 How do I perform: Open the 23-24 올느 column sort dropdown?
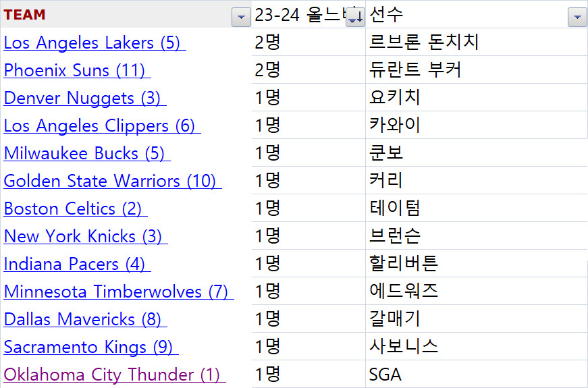[x=354, y=18]
